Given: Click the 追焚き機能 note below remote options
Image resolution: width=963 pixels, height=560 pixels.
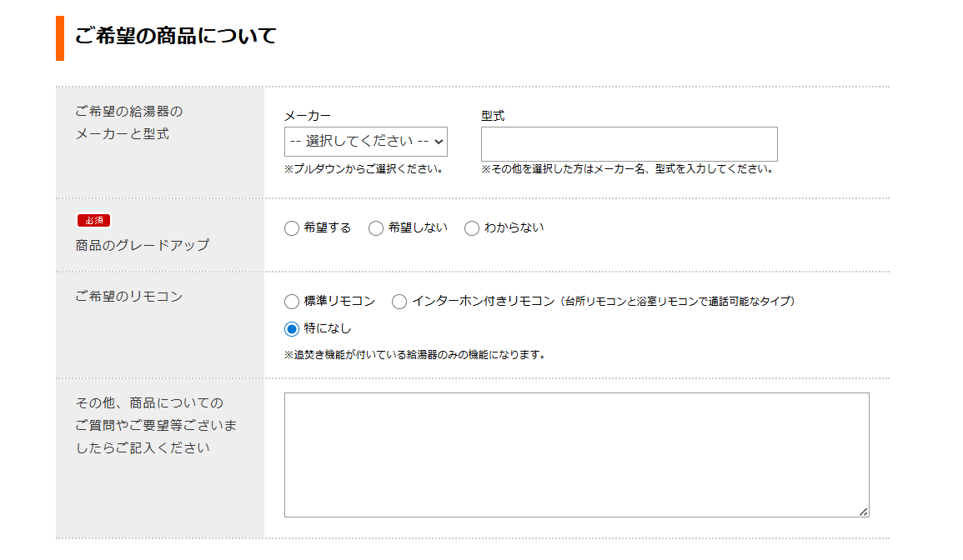Looking at the screenshot, I should point(414,355).
